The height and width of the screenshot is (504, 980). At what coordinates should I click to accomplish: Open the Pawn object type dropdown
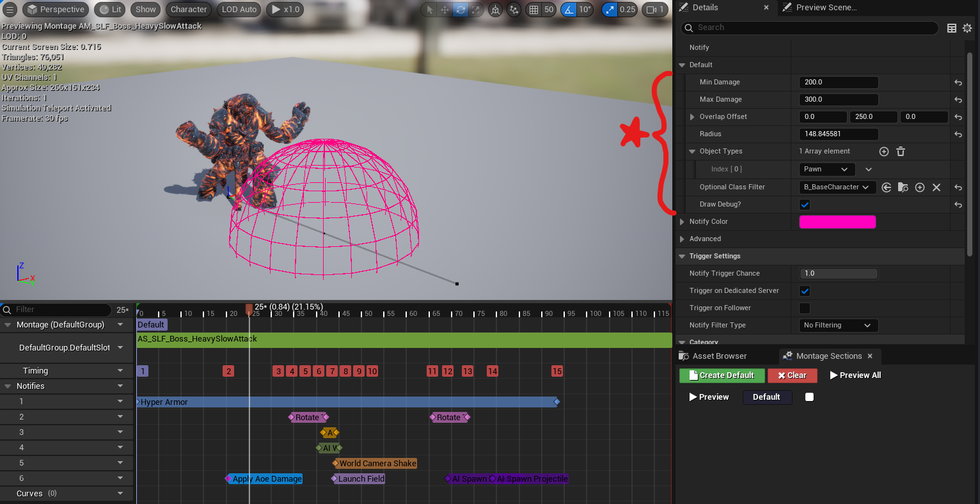(x=826, y=169)
